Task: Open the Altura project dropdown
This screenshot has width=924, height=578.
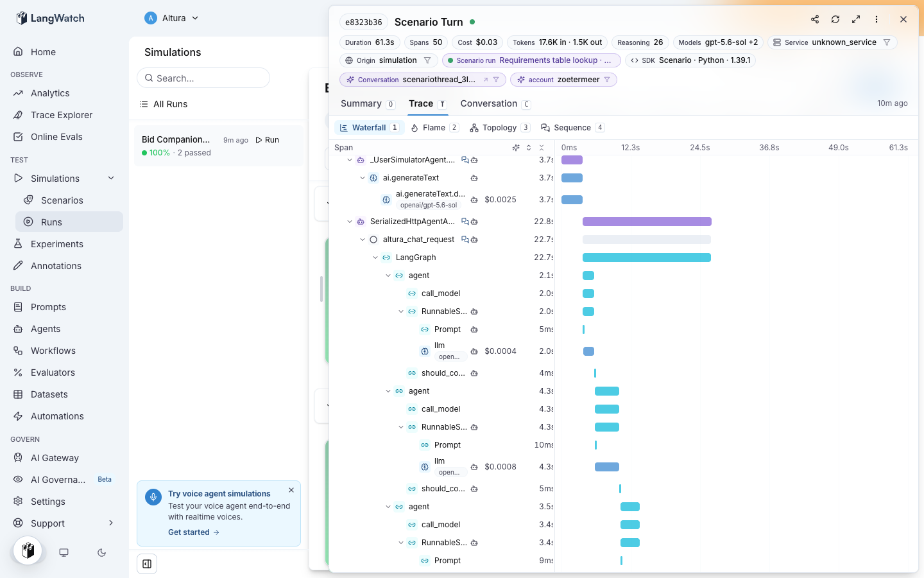Action: (x=171, y=18)
